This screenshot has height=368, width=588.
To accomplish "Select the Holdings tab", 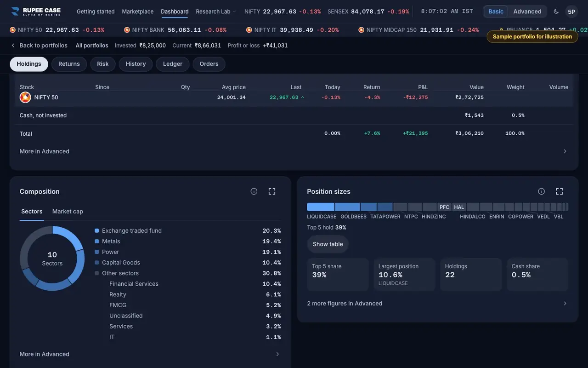I will [29, 64].
